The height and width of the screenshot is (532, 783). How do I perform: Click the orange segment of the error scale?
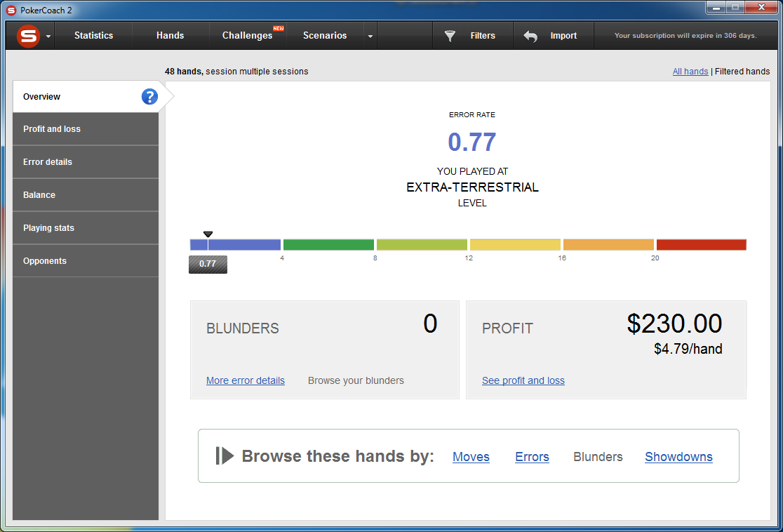tap(608, 245)
